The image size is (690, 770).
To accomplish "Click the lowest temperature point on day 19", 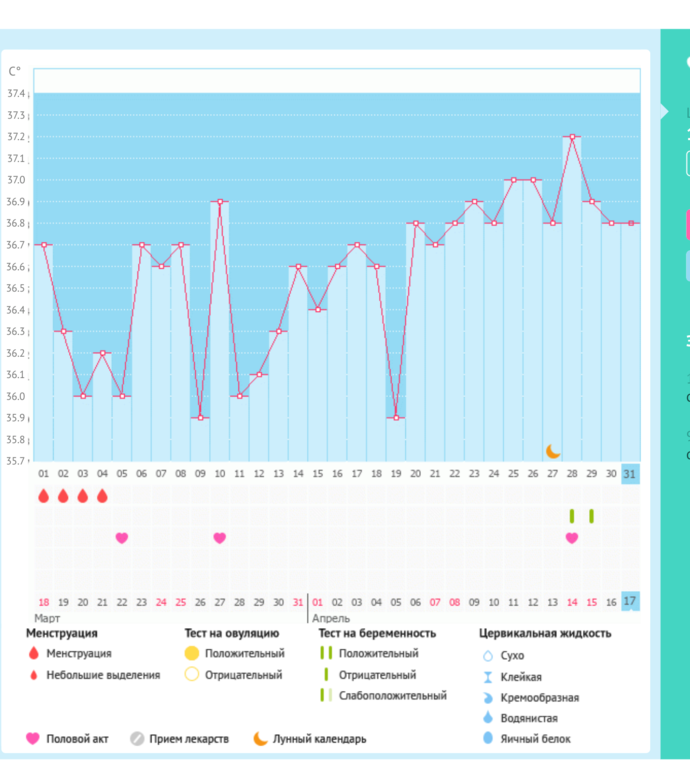I will click(396, 417).
